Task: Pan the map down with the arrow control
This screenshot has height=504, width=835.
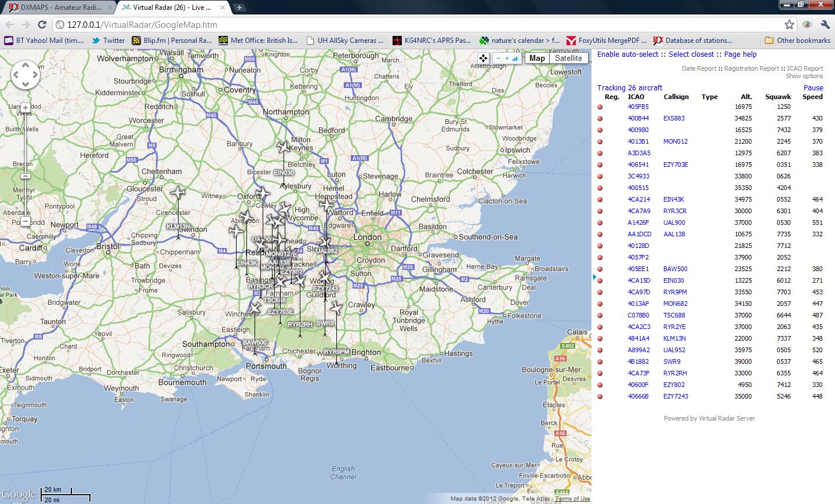Action: click(26, 84)
